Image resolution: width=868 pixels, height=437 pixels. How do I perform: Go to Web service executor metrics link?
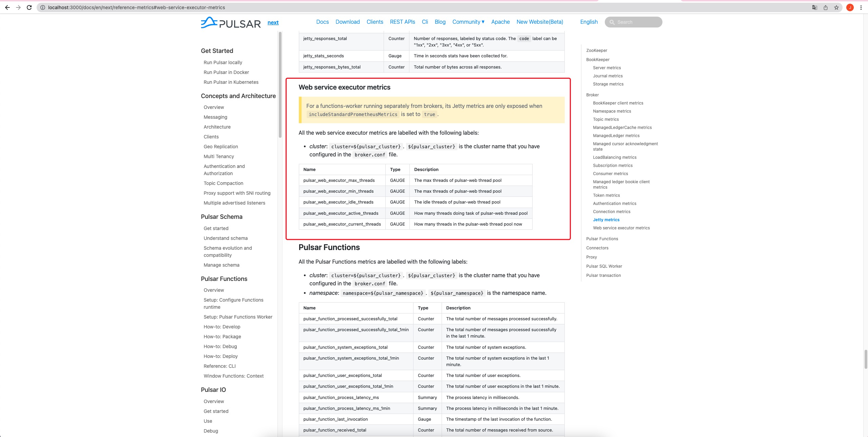pyautogui.click(x=621, y=228)
